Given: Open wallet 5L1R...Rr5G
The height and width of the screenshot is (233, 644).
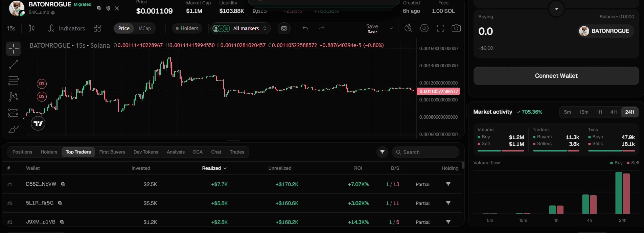Looking at the screenshot, I should pos(40,203).
